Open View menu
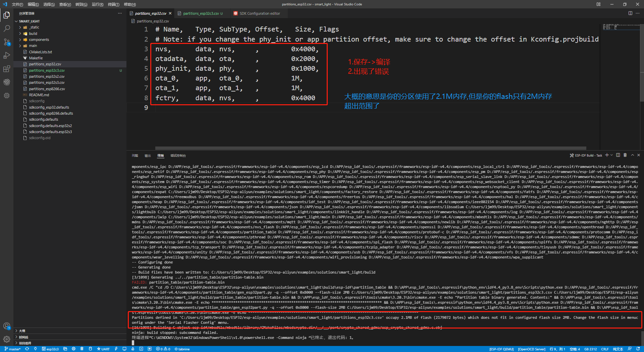 pyautogui.click(x=65, y=4)
